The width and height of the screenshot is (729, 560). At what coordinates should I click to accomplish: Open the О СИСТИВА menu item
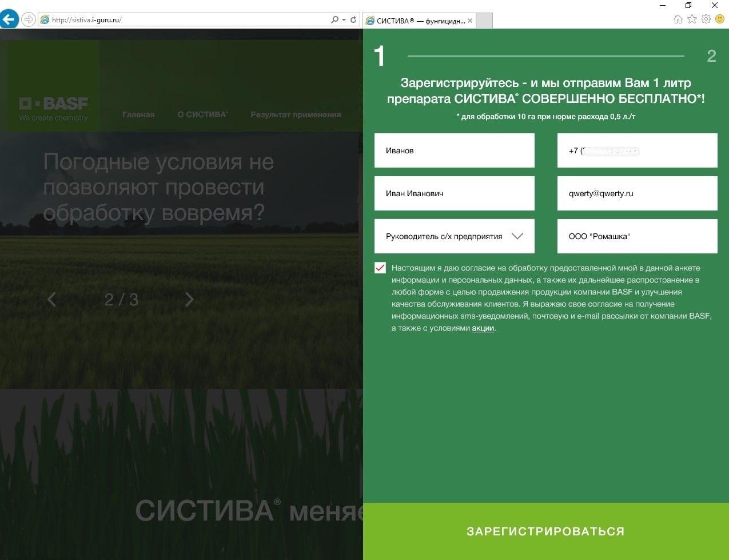click(202, 114)
